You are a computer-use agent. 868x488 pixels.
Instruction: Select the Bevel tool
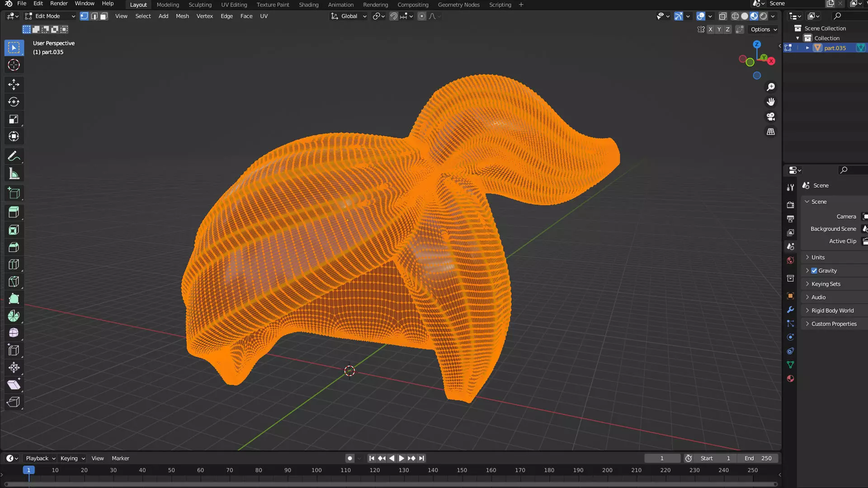pos(14,247)
